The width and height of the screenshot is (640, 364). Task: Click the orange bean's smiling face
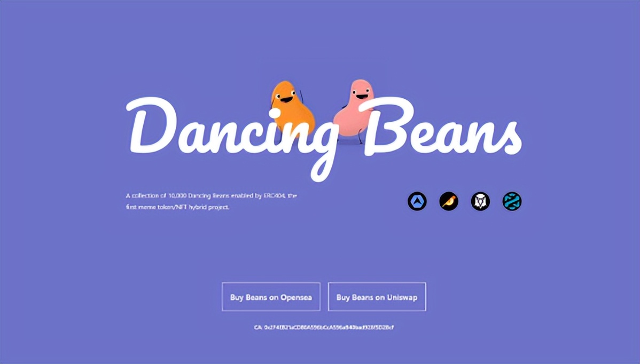coord(286,96)
